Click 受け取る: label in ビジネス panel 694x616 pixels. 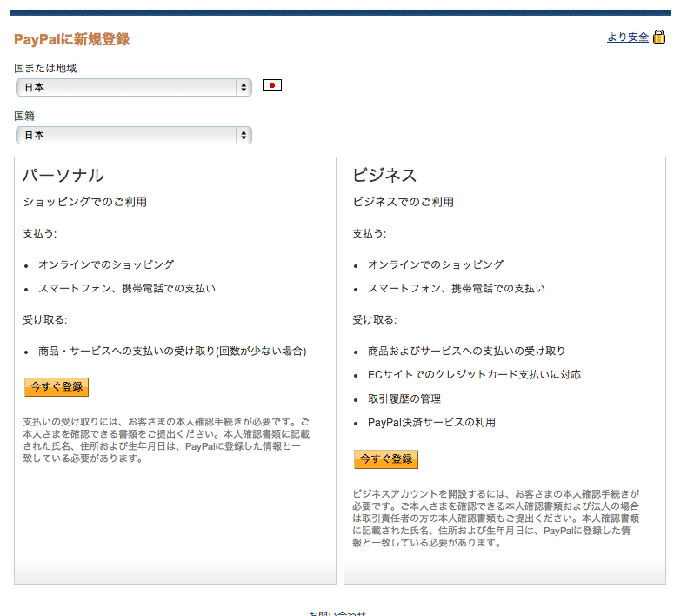click(375, 319)
